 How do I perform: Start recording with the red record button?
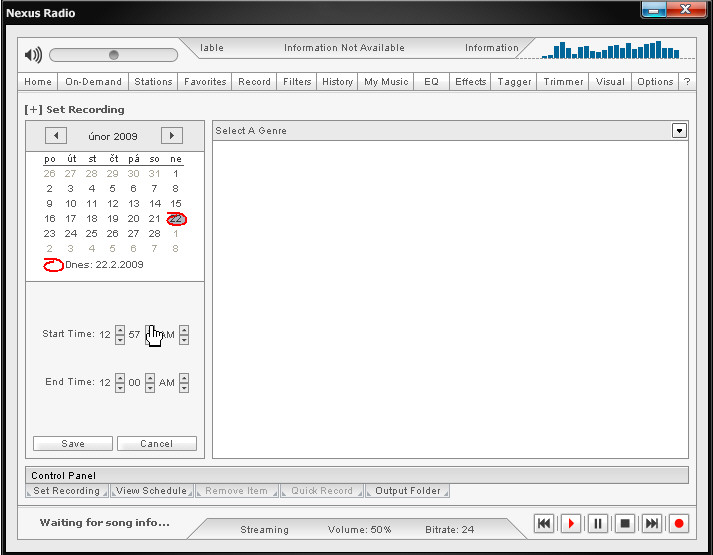[679, 524]
